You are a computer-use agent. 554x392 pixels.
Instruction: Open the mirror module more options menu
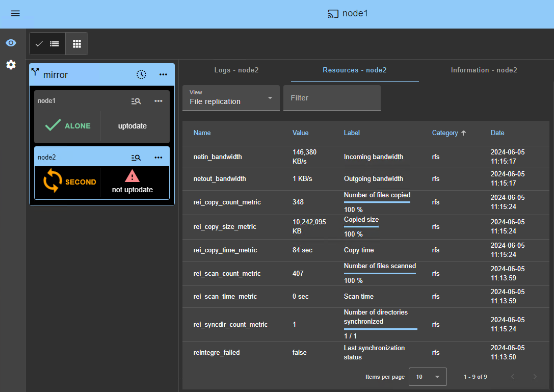(x=163, y=74)
